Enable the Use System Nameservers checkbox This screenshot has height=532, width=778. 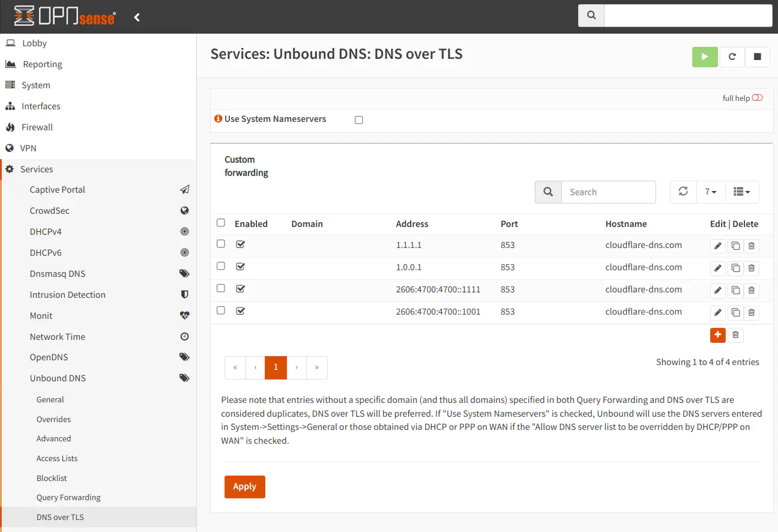359,120
